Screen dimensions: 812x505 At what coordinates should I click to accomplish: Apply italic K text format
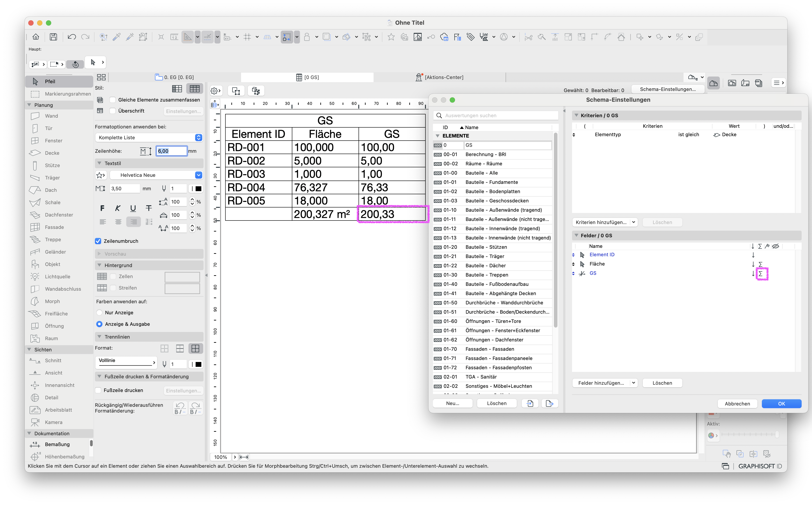[x=118, y=208]
